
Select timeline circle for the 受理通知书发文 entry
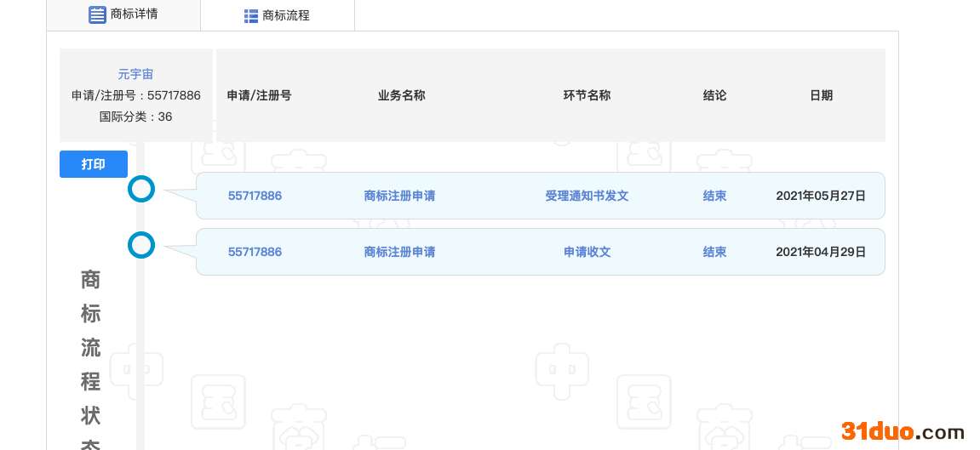point(141,189)
